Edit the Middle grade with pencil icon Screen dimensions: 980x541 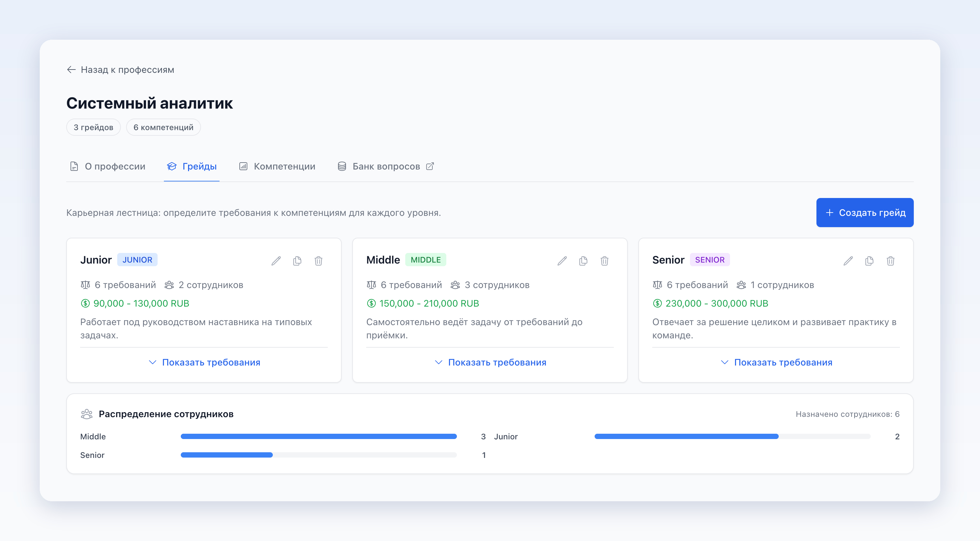coord(562,261)
